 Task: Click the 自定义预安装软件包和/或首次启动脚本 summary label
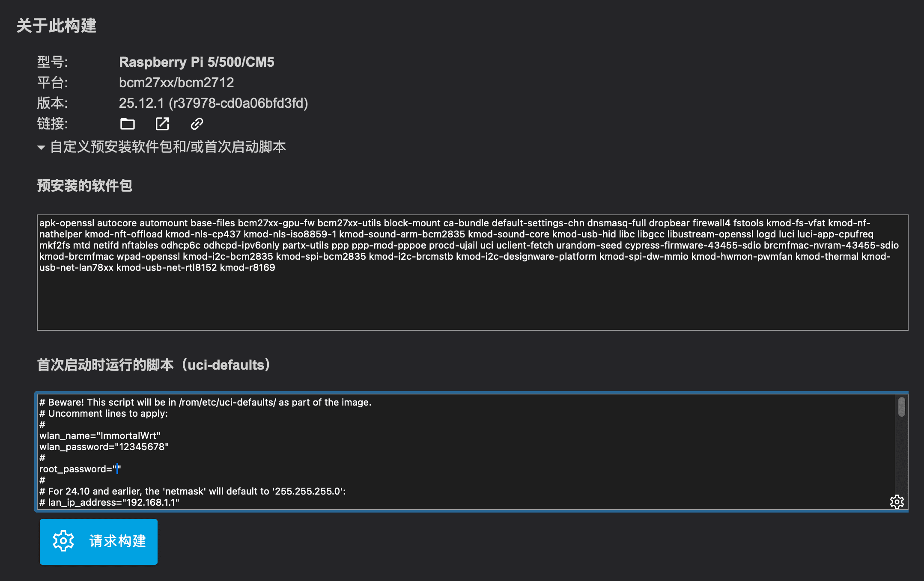pyautogui.click(x=168, y=147)
